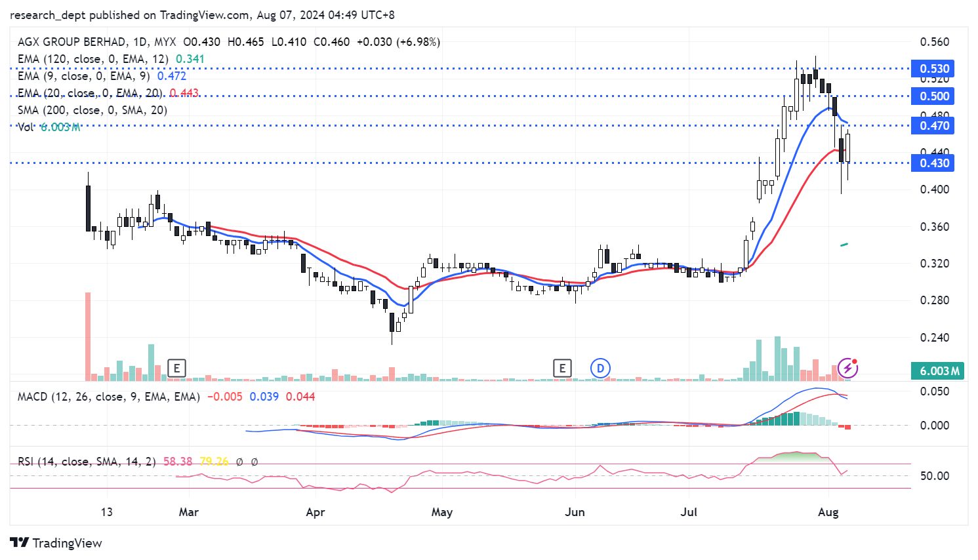The height and width of the screenshot is (560, 978).
Task: Select the EMA 120 indicator legend
Action: (x=92, y=59)
